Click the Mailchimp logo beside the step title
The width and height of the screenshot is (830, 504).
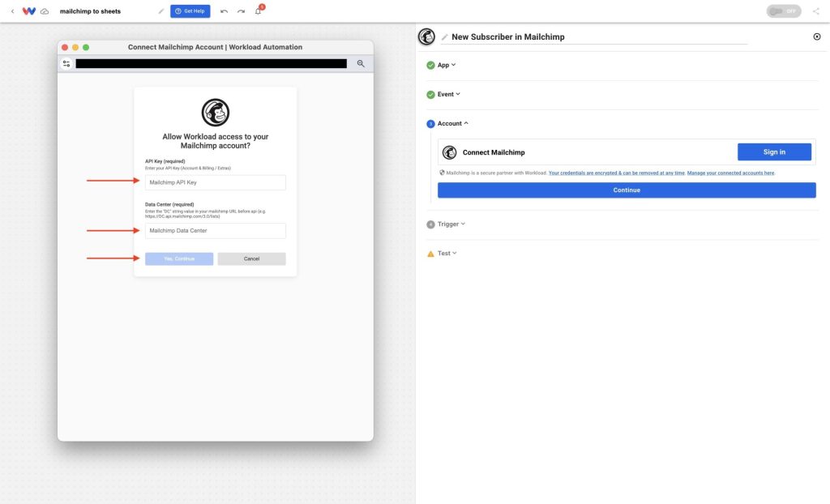coord(426,36)
